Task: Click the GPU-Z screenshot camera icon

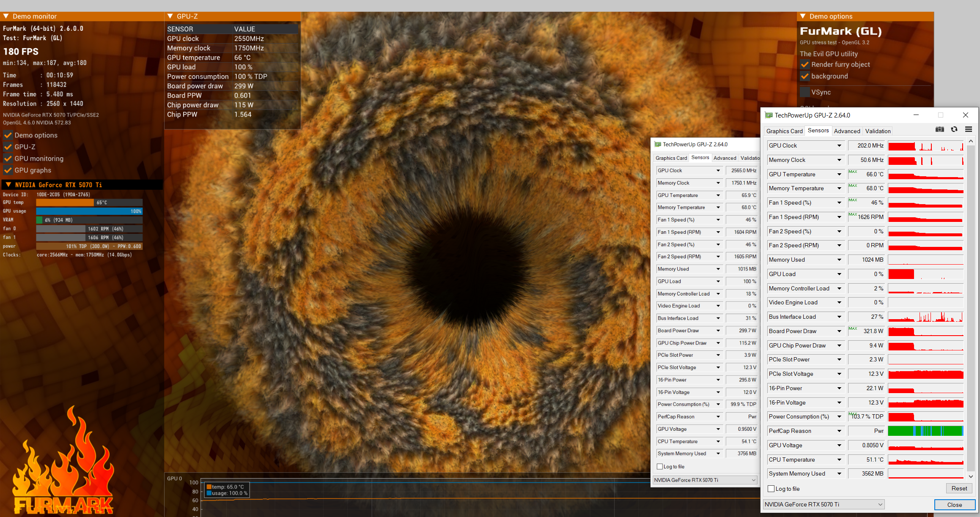Action: (939, 129)
